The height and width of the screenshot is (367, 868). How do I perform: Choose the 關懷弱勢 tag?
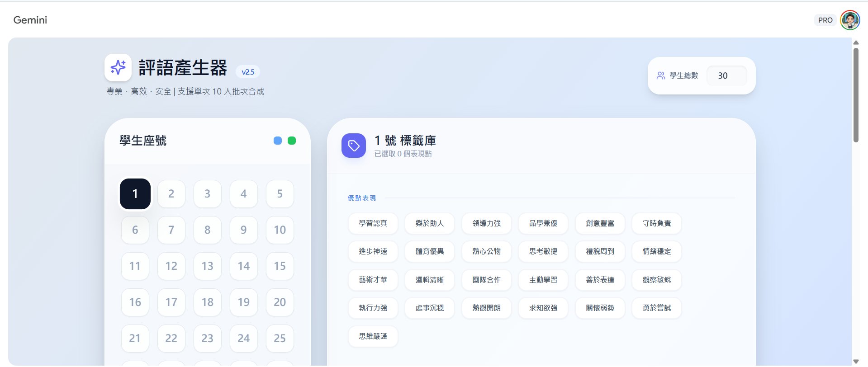pyautogui.click(x=600, y=308)
